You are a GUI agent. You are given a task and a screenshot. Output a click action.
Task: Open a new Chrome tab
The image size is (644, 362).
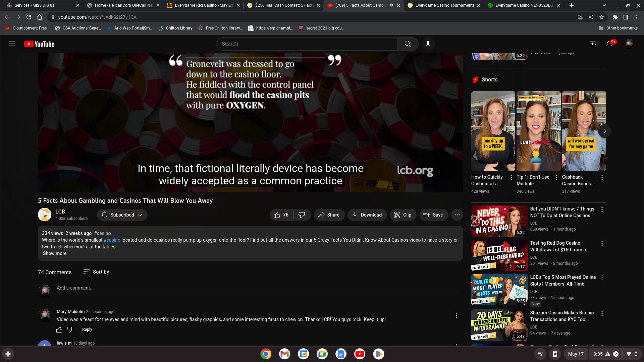coord(571,5)
